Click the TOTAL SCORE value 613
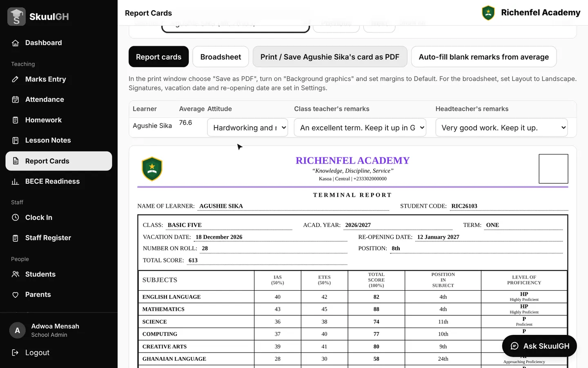Screen dimensions: 588x368 coord(193,260)
